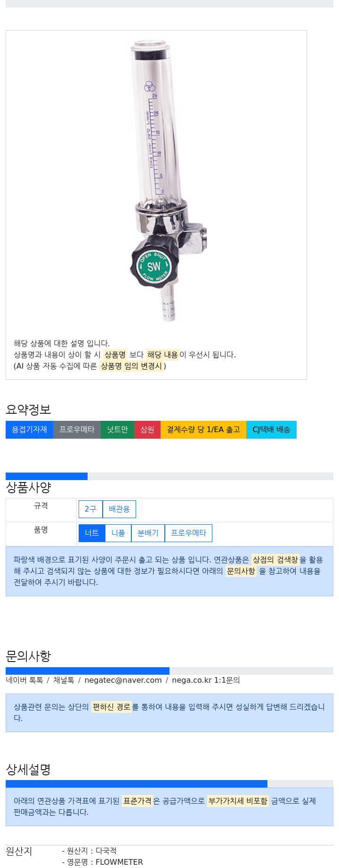Image resolution: width=339 pixels, height=868 pixels.
Task: Open the 채널톡 inquiry link
Action: (x=64, y=680)
